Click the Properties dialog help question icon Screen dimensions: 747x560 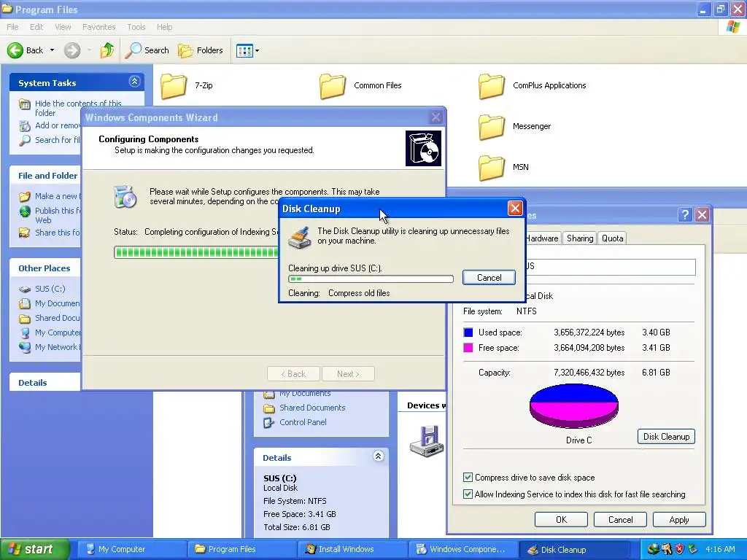click(x=684, y=215)
